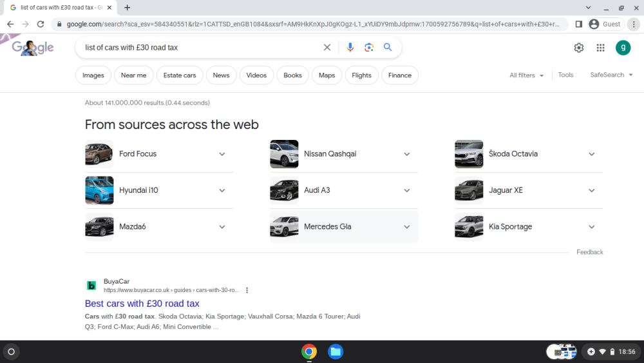The height and width of the screenshot is (363, 644).
Task: Open the Google account avatar
Action: click(x=623, y=48)
